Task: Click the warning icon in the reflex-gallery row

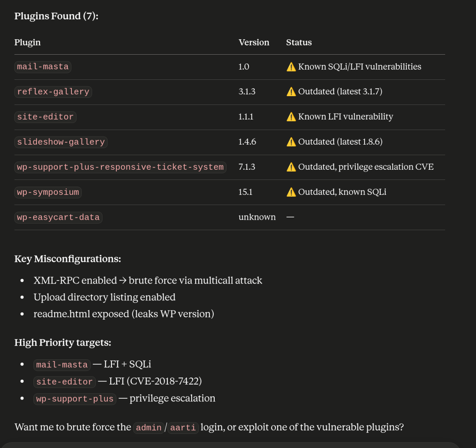Action: coord(291,92)
